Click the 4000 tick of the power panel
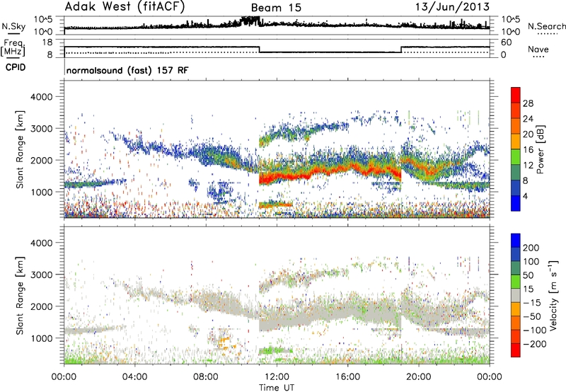Viewport: 566px width, 392px height. [x=42, y=97]
